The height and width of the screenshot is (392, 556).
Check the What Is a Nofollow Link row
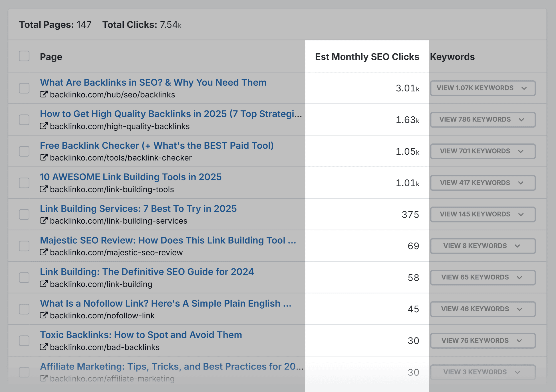[24, 309]
